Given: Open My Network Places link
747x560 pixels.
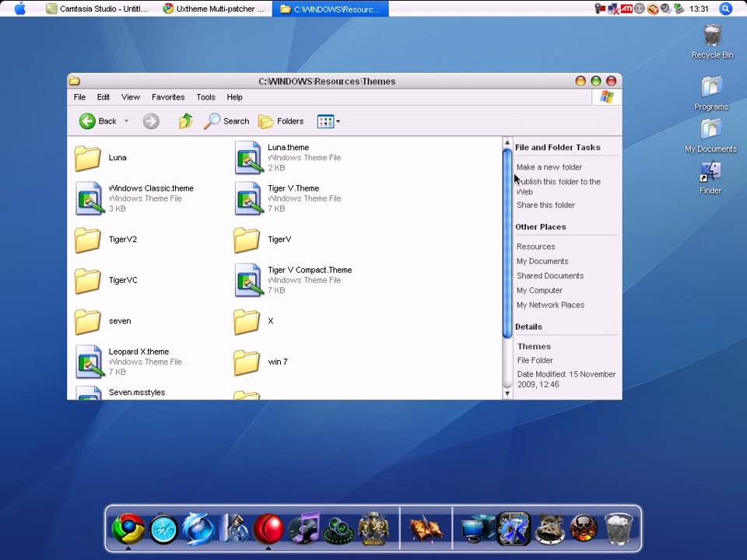Looking at the screenshot, I should point(550,305).
